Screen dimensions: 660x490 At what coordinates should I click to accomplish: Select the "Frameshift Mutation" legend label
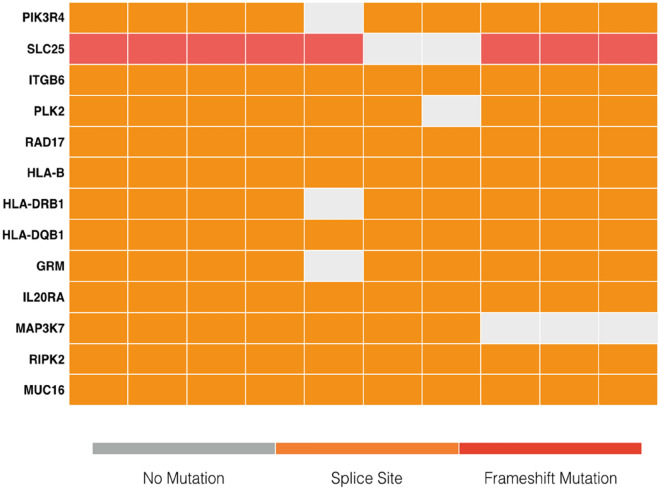pos(550,477)
